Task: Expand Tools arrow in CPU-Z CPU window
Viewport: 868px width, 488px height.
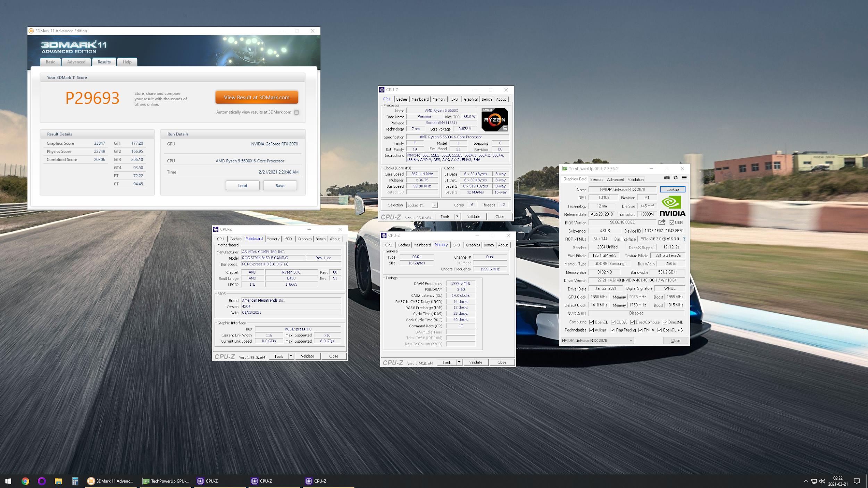Action: tap(457, 217)
